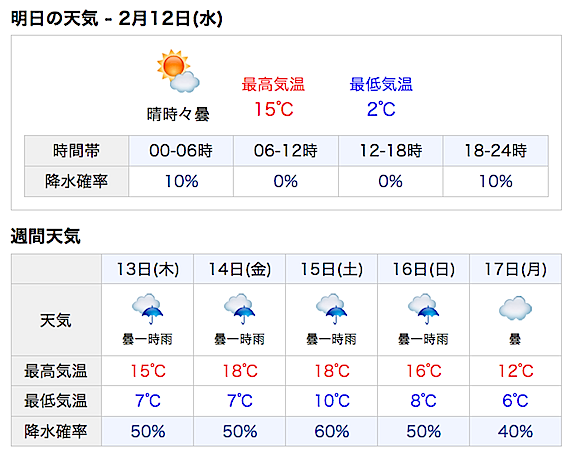Image resolution: width=576 pixels, height=454 pixels.
Task: Click the 18℃ high temperature for 14日(金)
Action: (240, 371)
